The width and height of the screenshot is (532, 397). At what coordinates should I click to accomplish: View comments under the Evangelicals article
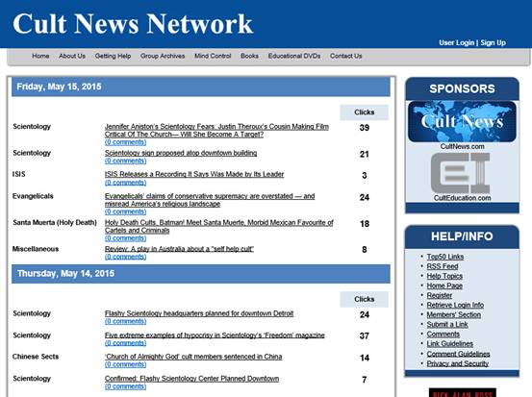tap(125, 211)
